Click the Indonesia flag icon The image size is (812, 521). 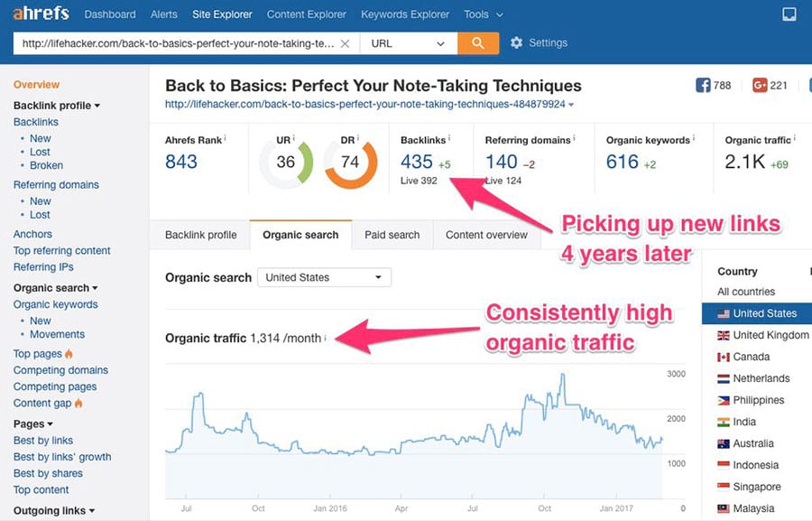tap(724, 465)
